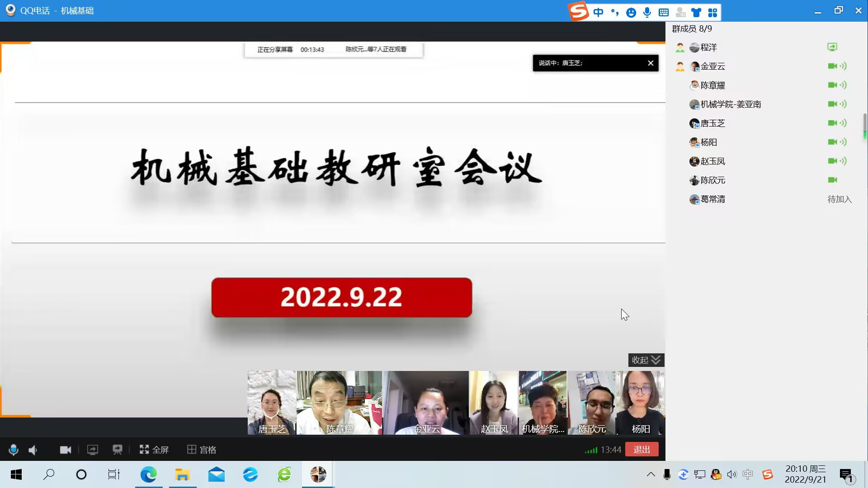Viewport: 868px width, 488px height.
Task: Click 程洋's screen sharing status icon
Action: click(x=832, y=47)
